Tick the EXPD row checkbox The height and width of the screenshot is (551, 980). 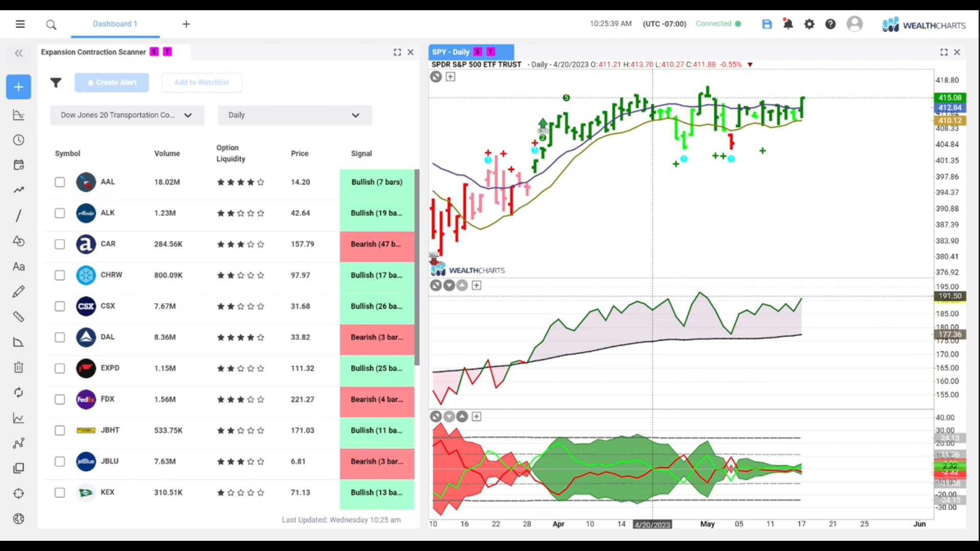tap(60, 368)
